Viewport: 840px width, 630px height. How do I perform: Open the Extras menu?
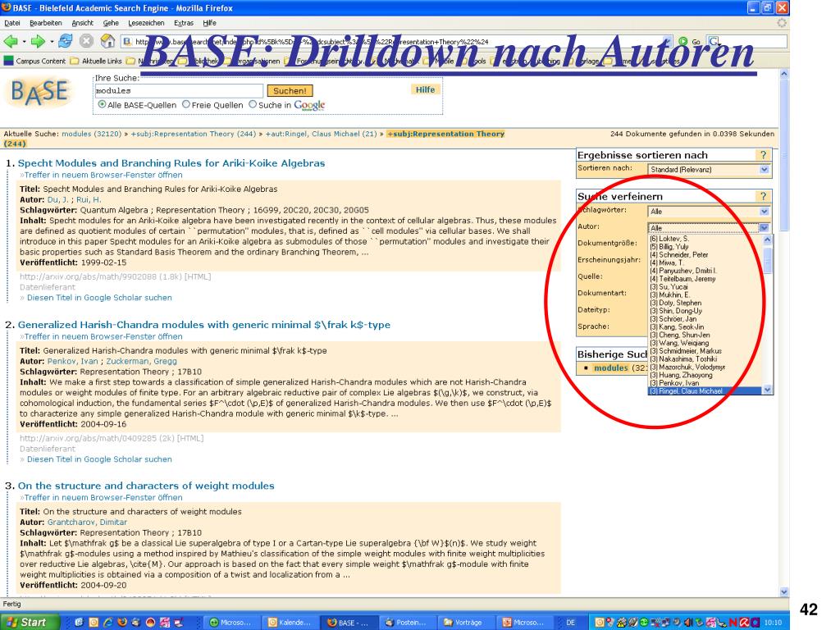[184, 23]
